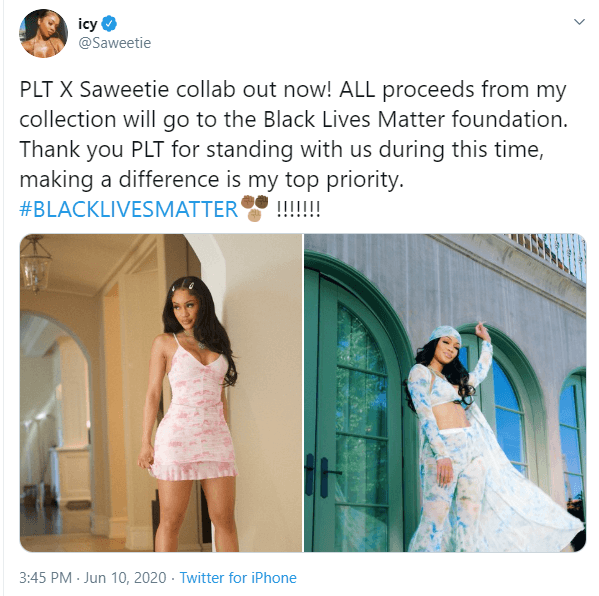
Task: Open the tweet options chevron menu
Action: click(579, 22)
